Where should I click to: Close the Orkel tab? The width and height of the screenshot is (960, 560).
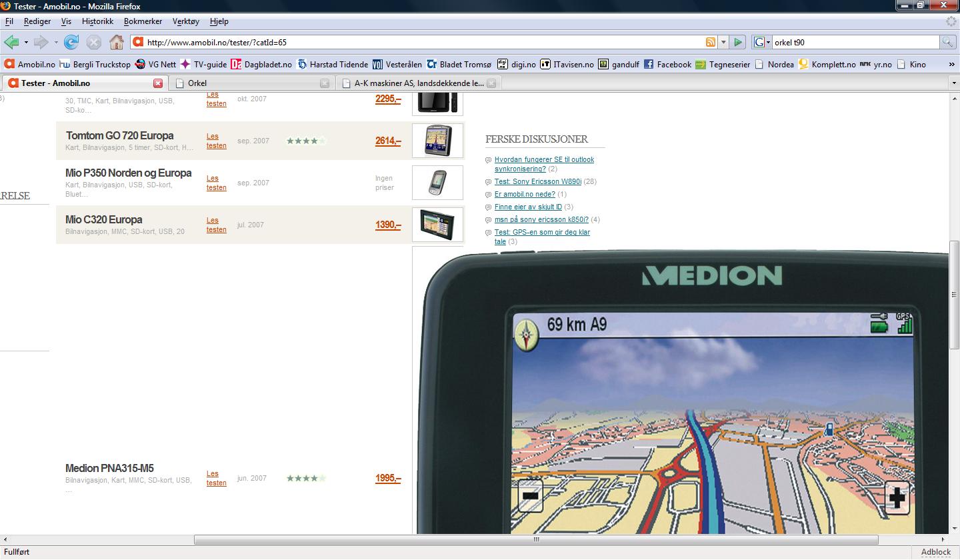coord(325,83)
